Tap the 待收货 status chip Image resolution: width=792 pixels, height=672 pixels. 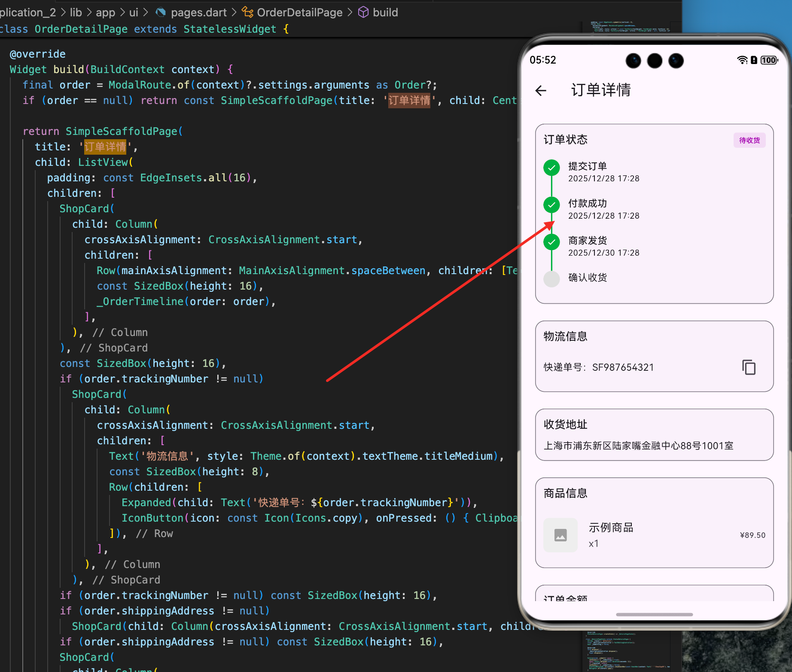[x=749, y=140]
